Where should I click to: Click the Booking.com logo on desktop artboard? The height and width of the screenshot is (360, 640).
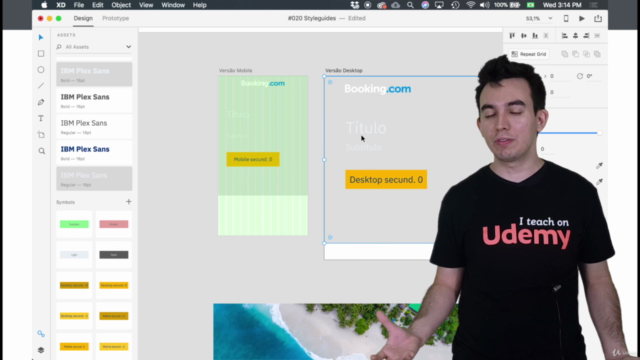378,89
